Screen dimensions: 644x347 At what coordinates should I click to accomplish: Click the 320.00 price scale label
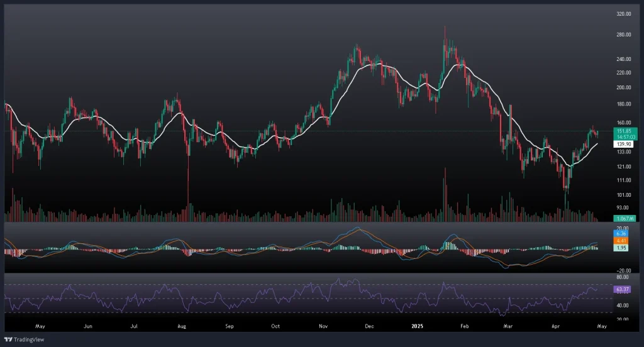(624, 13)
